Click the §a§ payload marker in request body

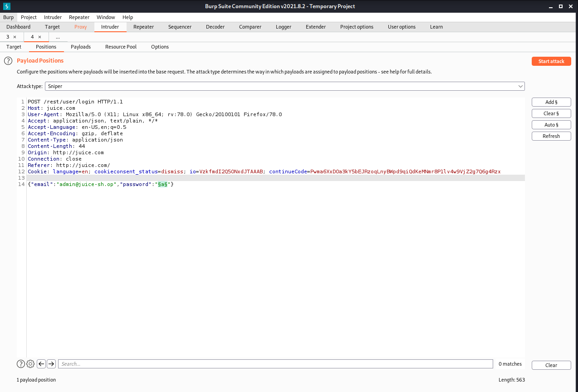point(162,184)
